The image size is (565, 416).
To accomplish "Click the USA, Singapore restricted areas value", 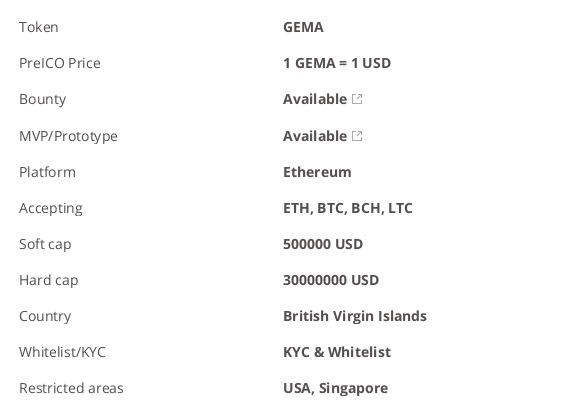I will coord(335,388).
